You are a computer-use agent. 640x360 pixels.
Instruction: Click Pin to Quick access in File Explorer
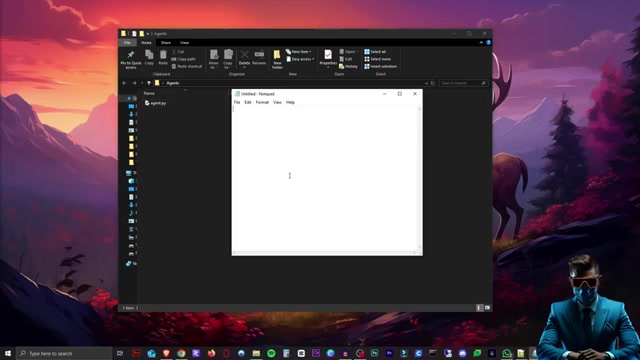click(131, 59)
